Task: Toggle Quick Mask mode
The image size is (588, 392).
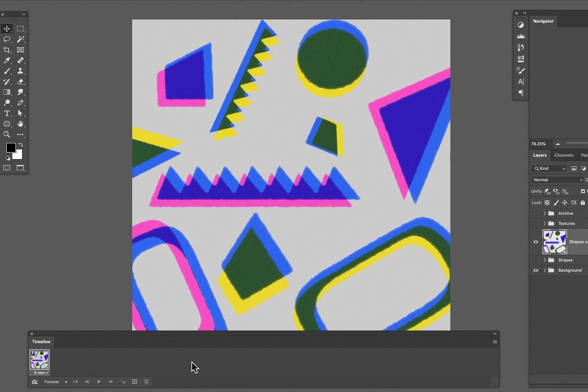Action: pyautogui.click(x=7, y=168)
